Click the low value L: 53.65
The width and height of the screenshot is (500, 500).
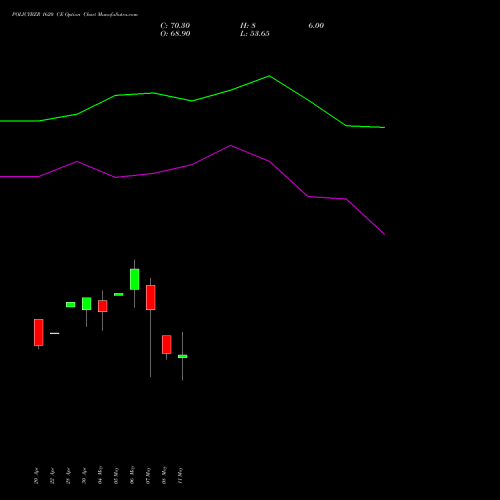(x=255, y=34)
